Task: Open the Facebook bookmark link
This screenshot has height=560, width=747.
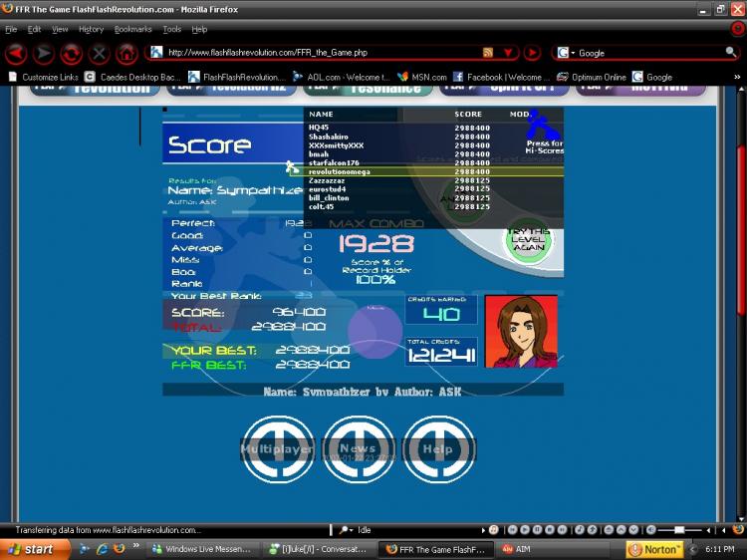Action: point(500,77)
